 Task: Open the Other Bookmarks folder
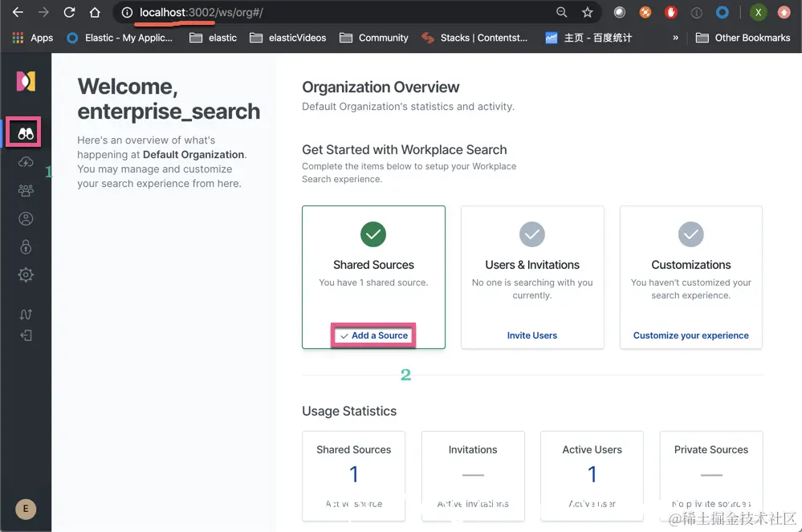tap(743, 38)
